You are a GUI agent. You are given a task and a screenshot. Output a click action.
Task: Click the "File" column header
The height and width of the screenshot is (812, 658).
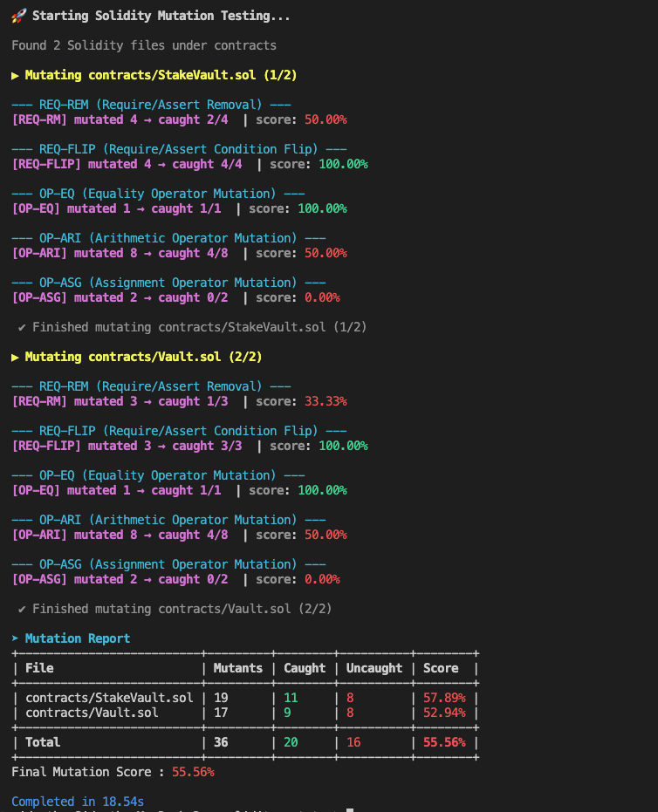pyautogui.click(x=39, y=669)
